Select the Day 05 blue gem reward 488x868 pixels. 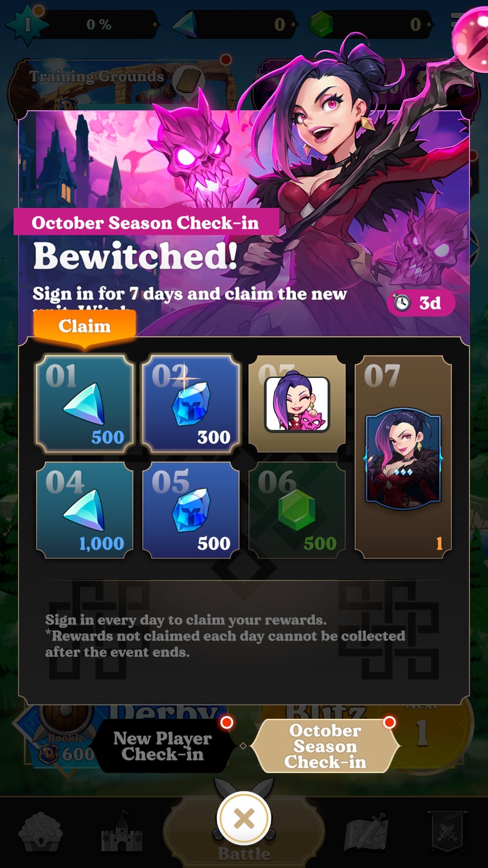190,510
